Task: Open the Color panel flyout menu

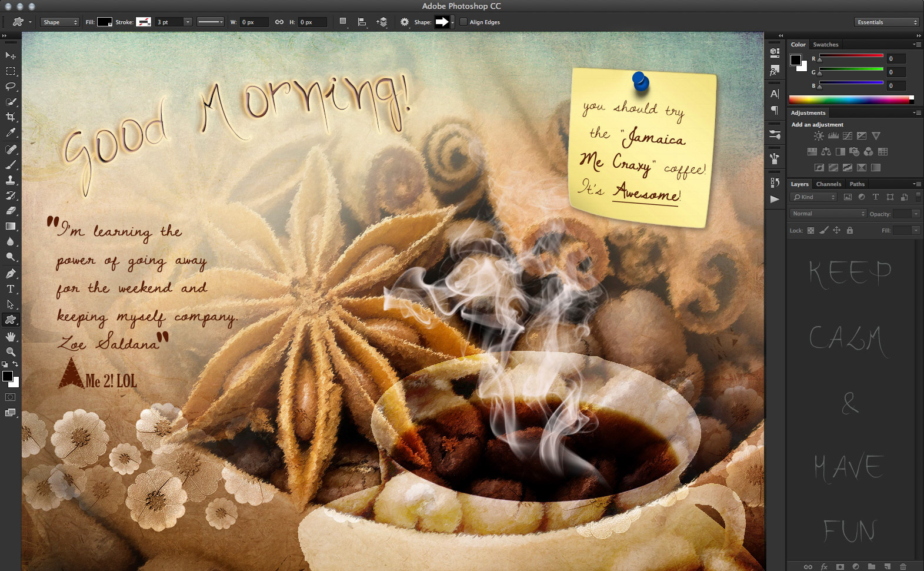Action: [917, 45]
